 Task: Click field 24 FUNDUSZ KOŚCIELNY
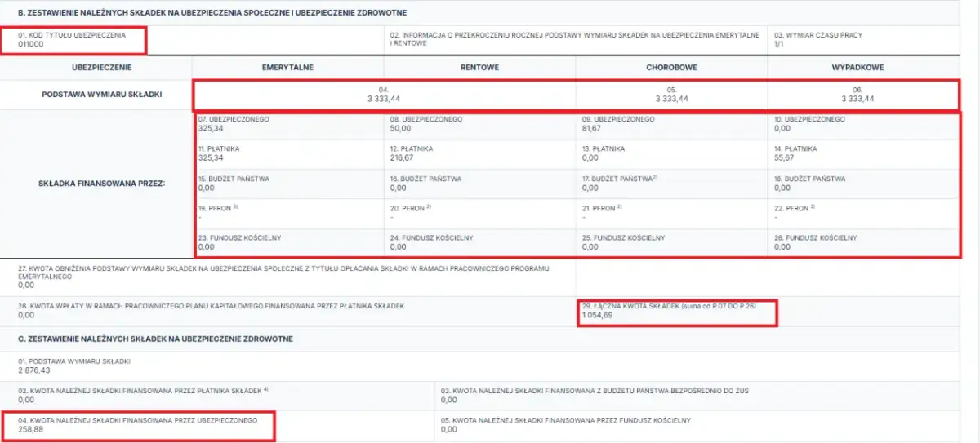(479, 242)
